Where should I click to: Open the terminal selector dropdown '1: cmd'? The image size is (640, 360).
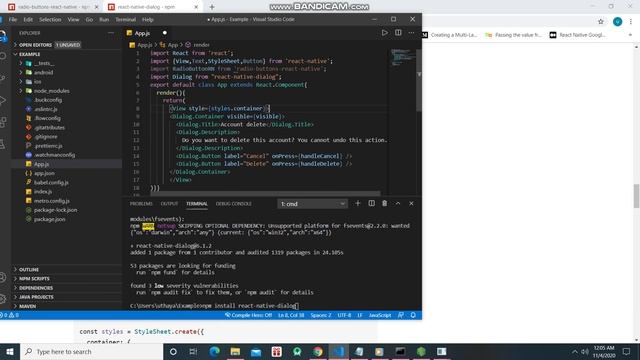pos(312,204)
